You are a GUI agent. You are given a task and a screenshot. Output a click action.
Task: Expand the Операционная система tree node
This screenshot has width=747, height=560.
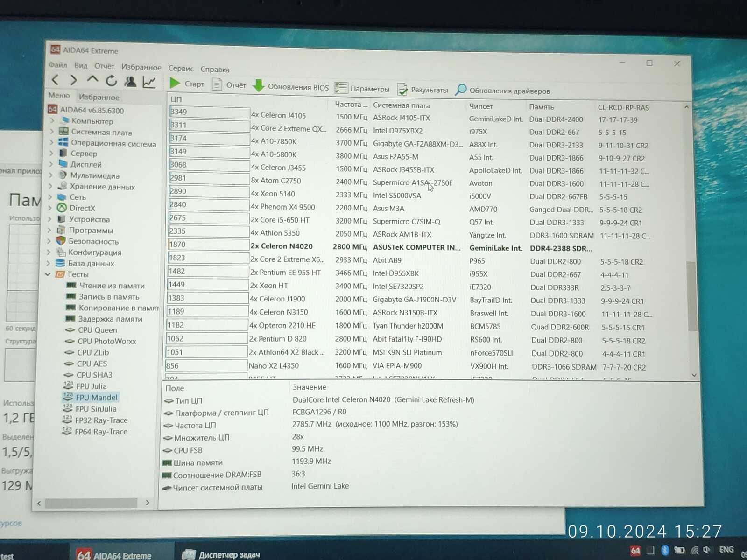[x=52, y=143]
